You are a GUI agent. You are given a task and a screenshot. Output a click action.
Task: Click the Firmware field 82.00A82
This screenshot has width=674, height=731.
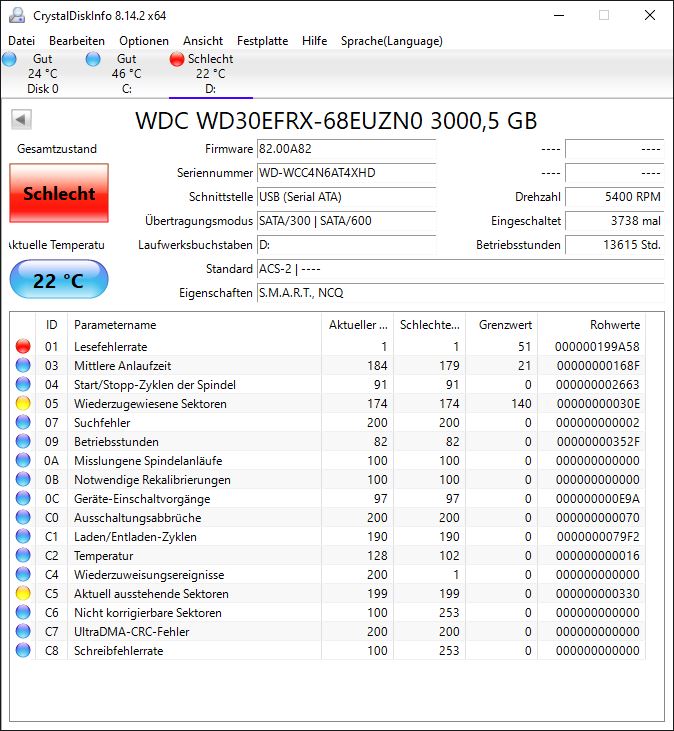point(346,149)
